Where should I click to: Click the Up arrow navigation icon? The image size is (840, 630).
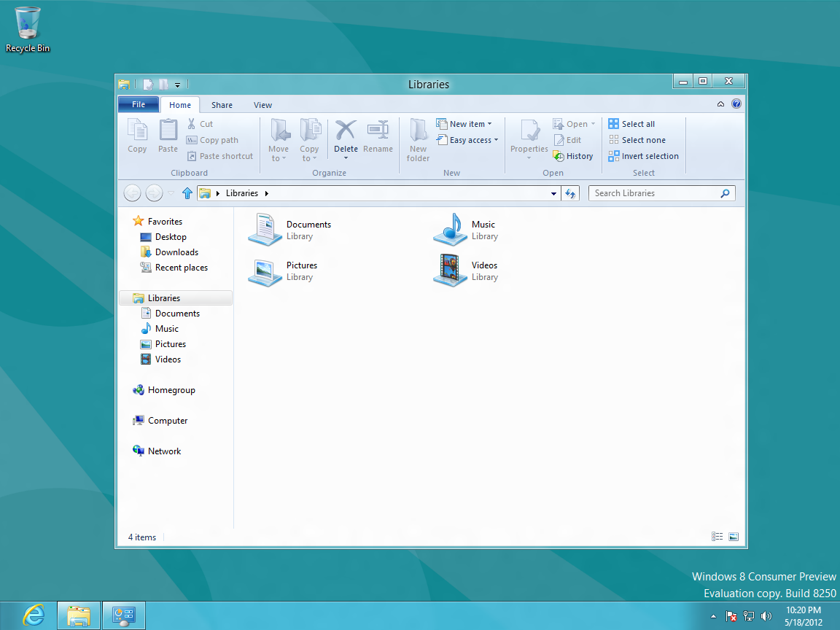[x=187, y=193]
